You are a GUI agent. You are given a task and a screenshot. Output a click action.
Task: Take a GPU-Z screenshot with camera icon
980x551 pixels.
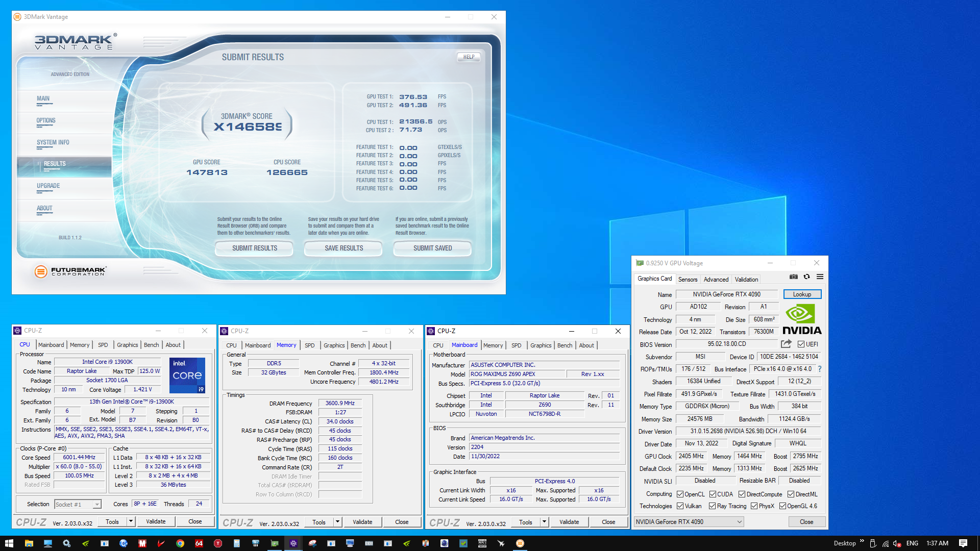click(793, 277)
